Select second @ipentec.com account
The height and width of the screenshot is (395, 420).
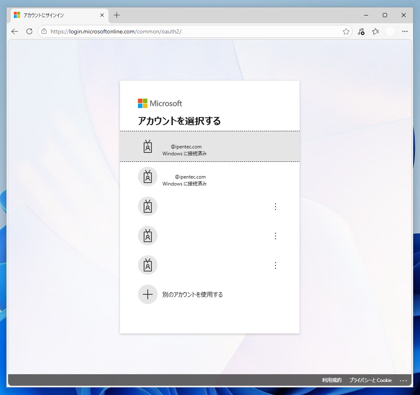point(210,177)
